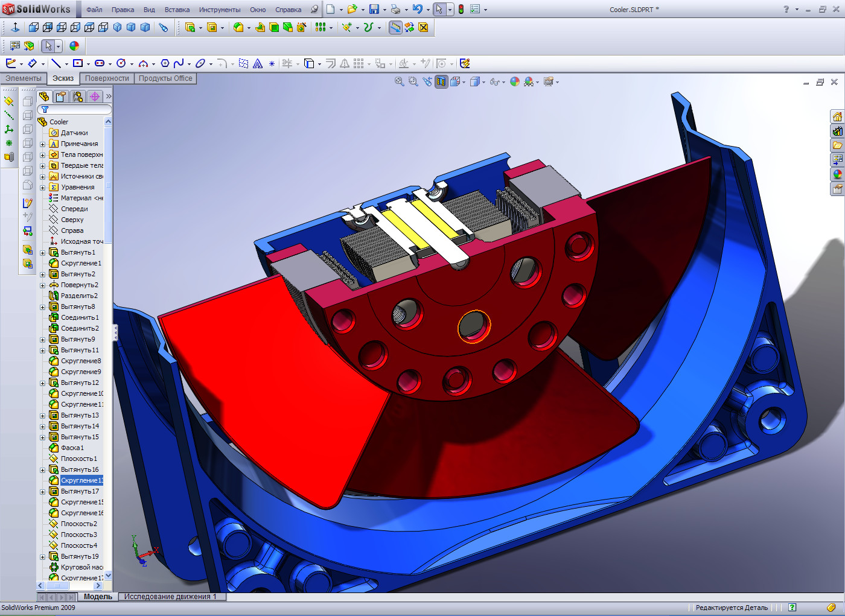Click the Previous View icon
This screenshot has height=616, width=845.
point(427,81)
